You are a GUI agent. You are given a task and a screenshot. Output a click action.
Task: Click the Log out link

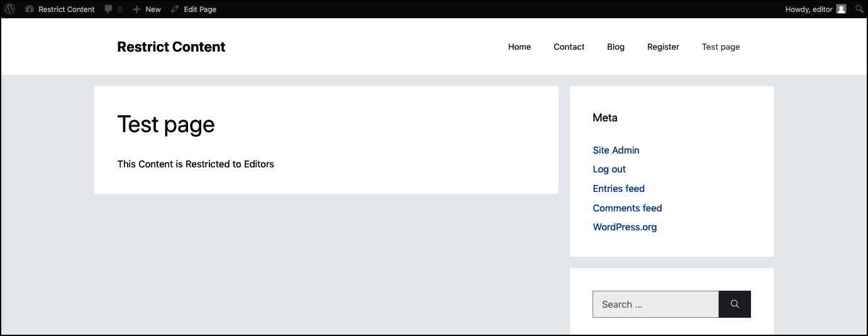pyautogui.click(x=609, y=169)
